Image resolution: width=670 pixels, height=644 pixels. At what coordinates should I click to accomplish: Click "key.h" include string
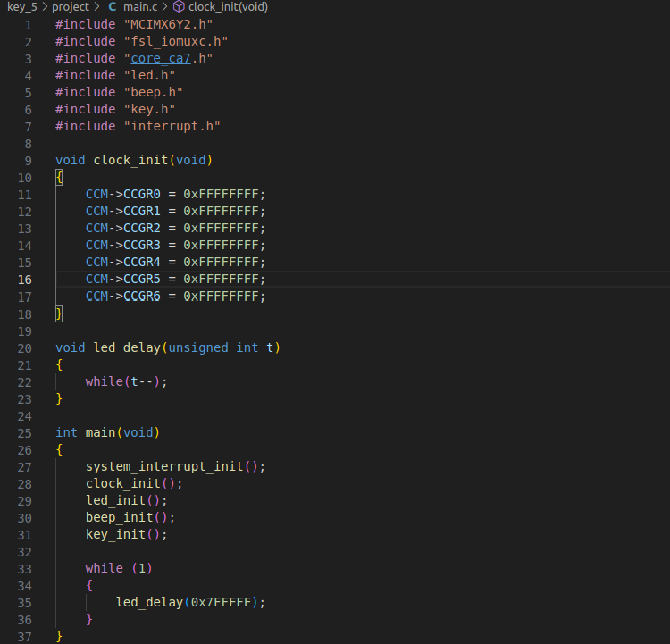click(x=149, y=109)
